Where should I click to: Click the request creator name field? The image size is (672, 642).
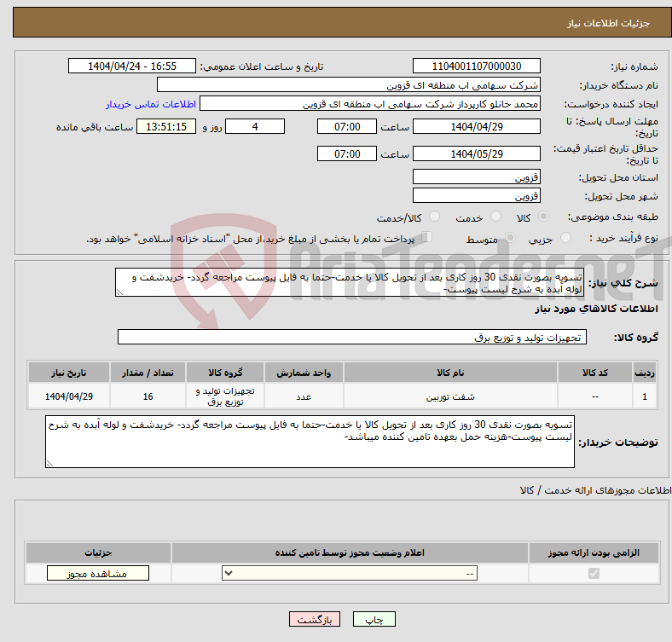click(370, 104)
